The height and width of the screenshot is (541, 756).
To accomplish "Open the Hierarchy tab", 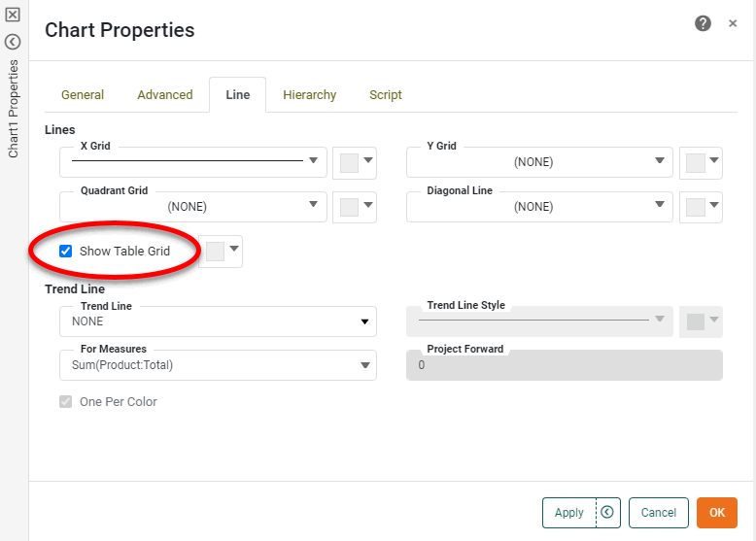I will [309, 94].
